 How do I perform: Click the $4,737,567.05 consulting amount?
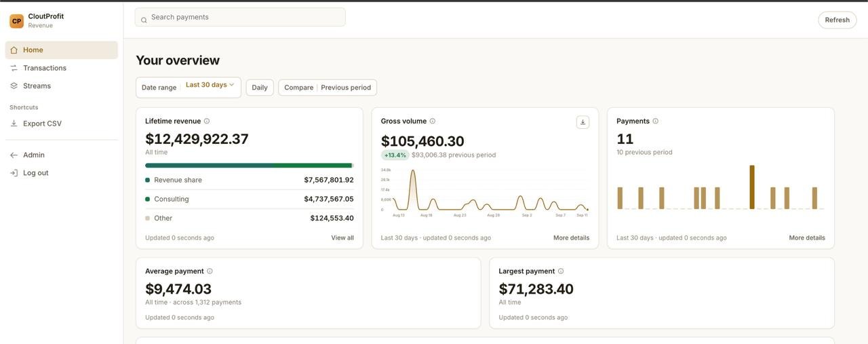pos(329,199)
